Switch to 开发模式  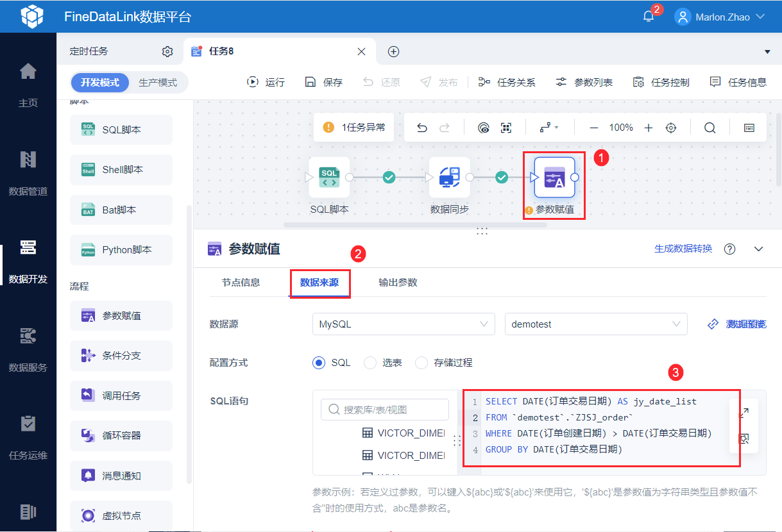click(x=100, y=83)
